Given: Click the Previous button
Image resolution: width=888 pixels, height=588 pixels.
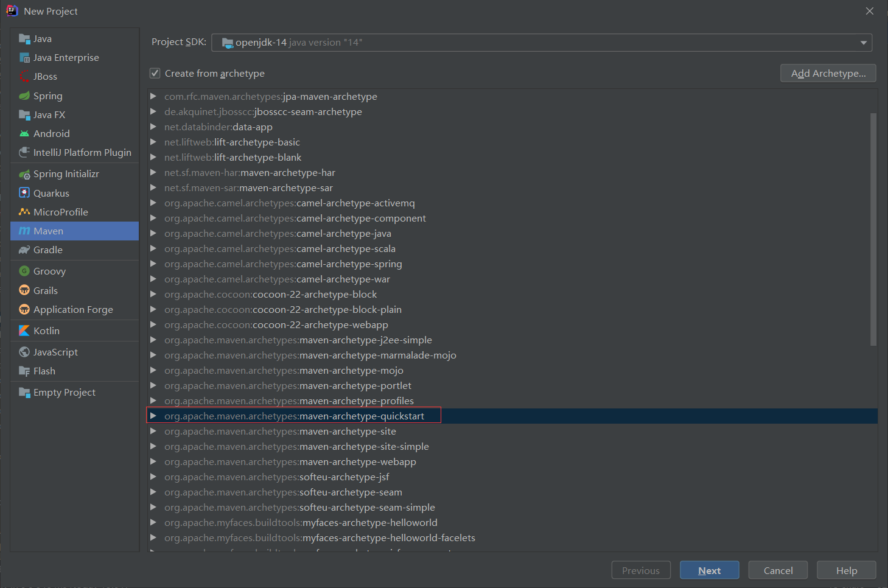Looking at the screenshot, I should [x=641, y=570].
